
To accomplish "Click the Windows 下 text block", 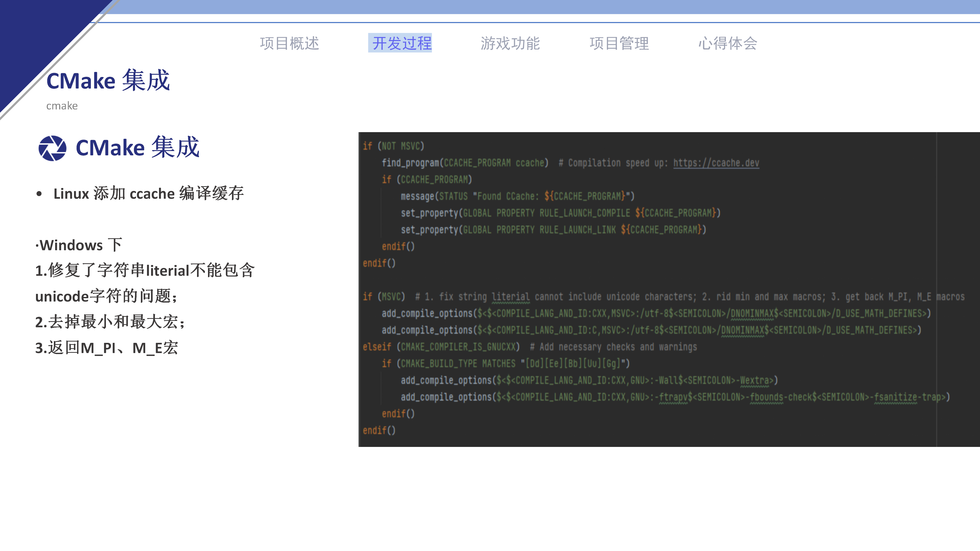I will pos(78,245).
